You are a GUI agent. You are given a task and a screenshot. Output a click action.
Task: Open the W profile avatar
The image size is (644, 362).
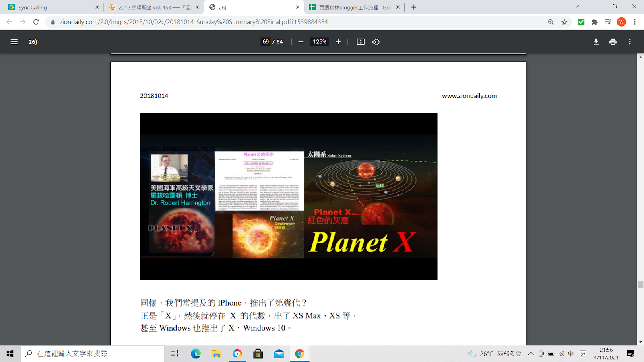621,22
